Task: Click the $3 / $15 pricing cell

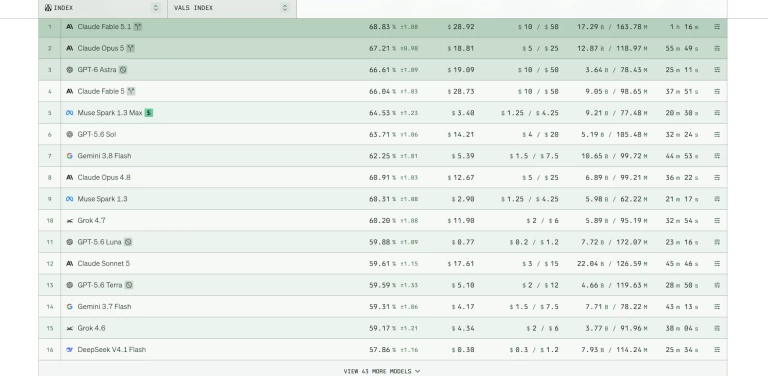Action: [540, 264]
